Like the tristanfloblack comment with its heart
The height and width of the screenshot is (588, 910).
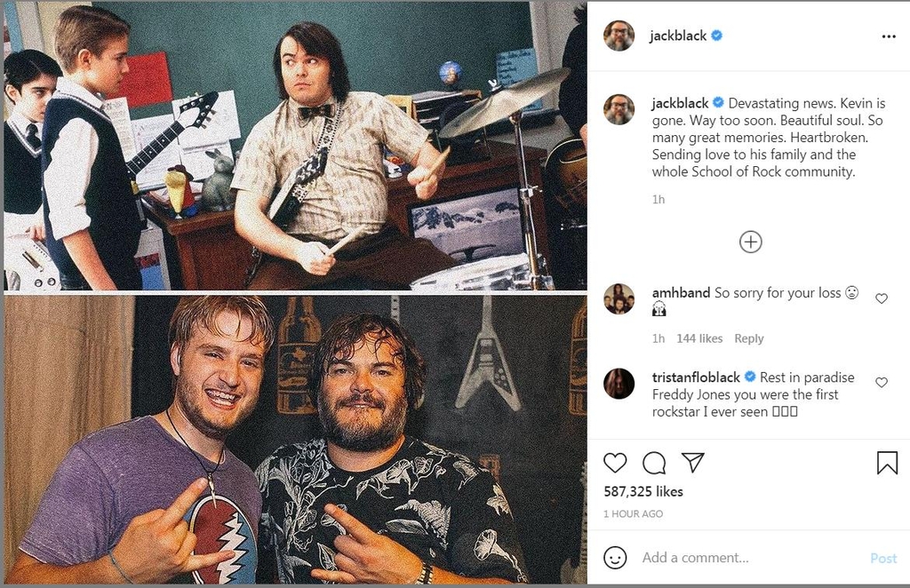pos(882,382)
